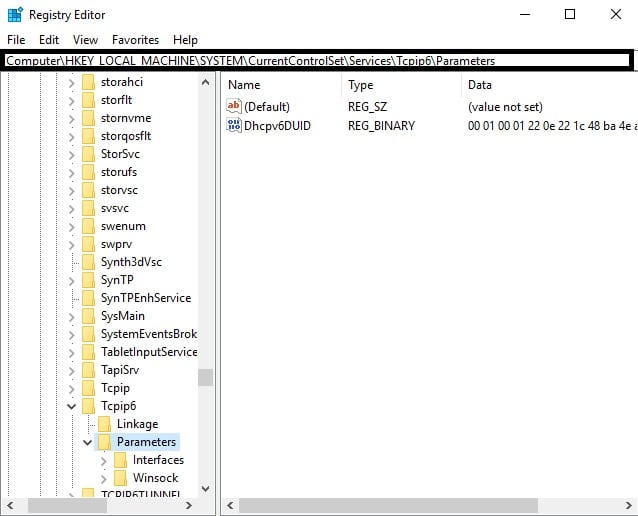
Task: Select the TabletInputService folder icon
Action: (88, 352)
